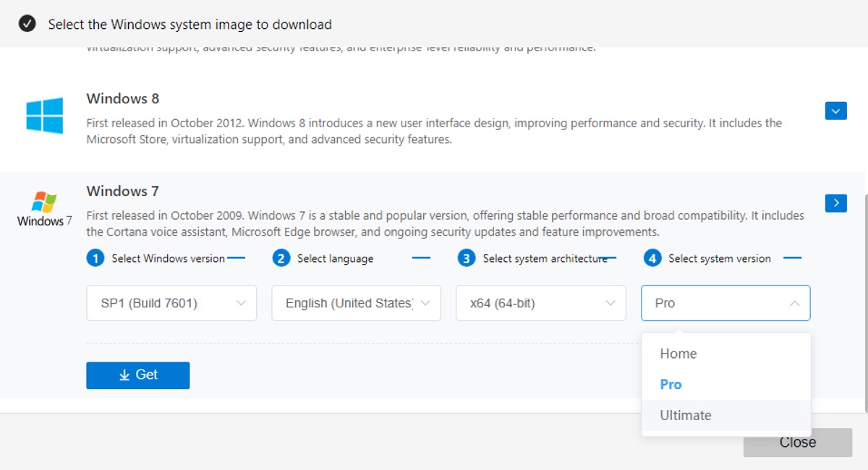Screen dimensions: 868x470
Task: Click the Windows 8 logo icon
Action: 45,116
